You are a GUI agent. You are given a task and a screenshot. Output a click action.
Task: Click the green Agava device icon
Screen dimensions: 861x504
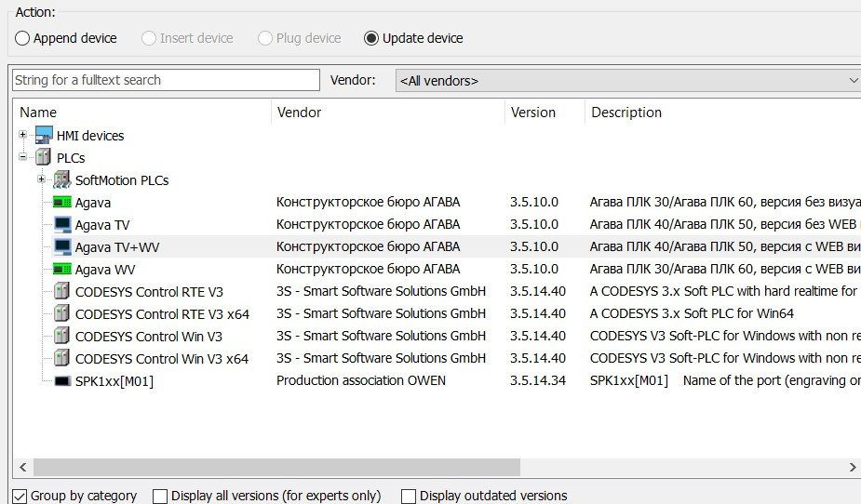(62, 203)
